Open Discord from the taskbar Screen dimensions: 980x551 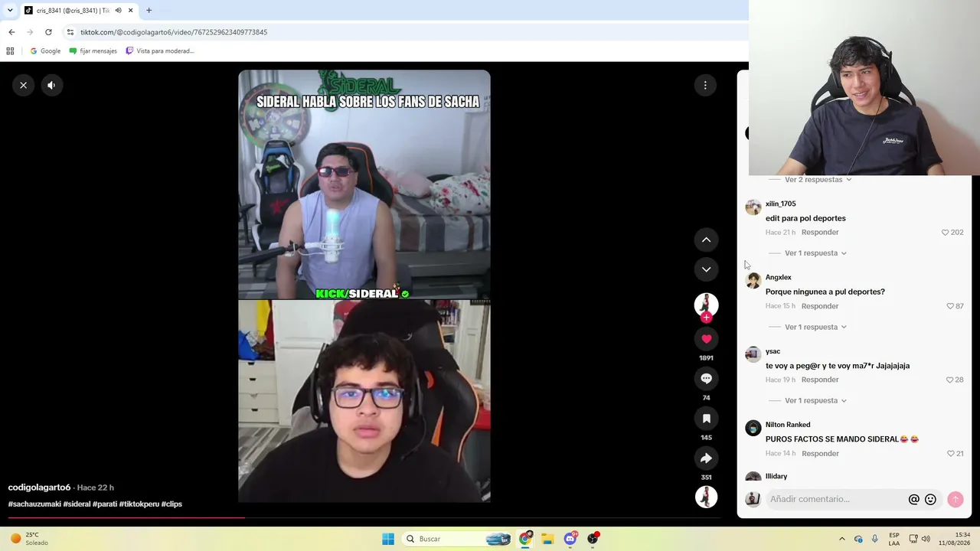tap(570, 539)
